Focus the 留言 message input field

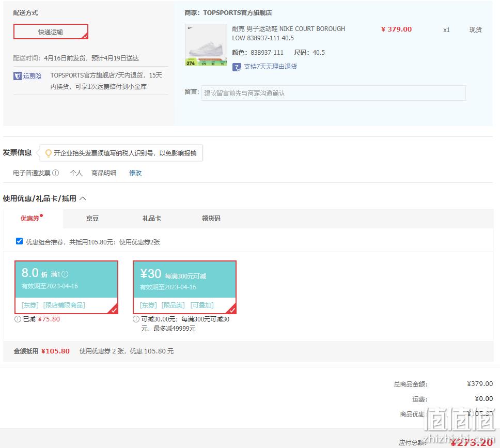coord(334,93)
